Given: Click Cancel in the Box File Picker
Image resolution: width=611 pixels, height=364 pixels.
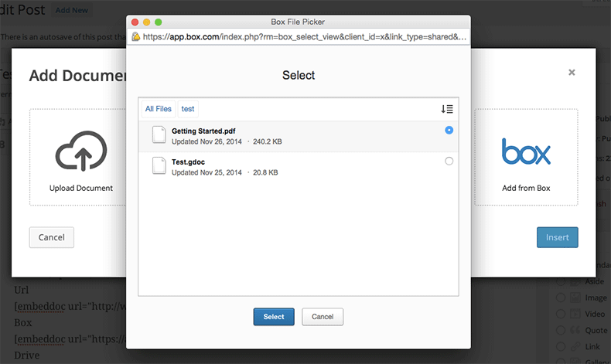Looking at the screenshot, I should click(323, 317).
